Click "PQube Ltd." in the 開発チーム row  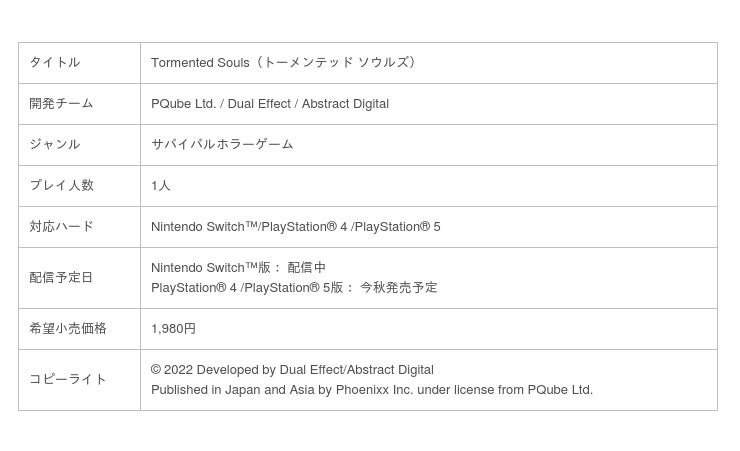click(184, 103)
